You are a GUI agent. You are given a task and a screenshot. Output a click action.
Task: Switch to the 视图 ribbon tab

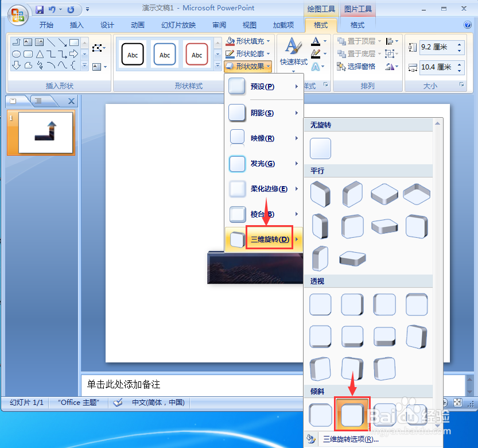(250, 25)
